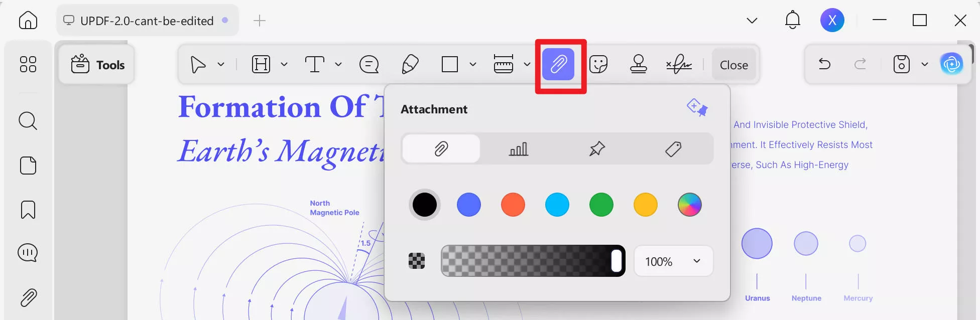Image resolution: width=980 pixels, height=320 pixels.
Task: Switch to UPDF-2.0-cant-be-edited tab
Action: pyautogui.click(x=147, y=21)
